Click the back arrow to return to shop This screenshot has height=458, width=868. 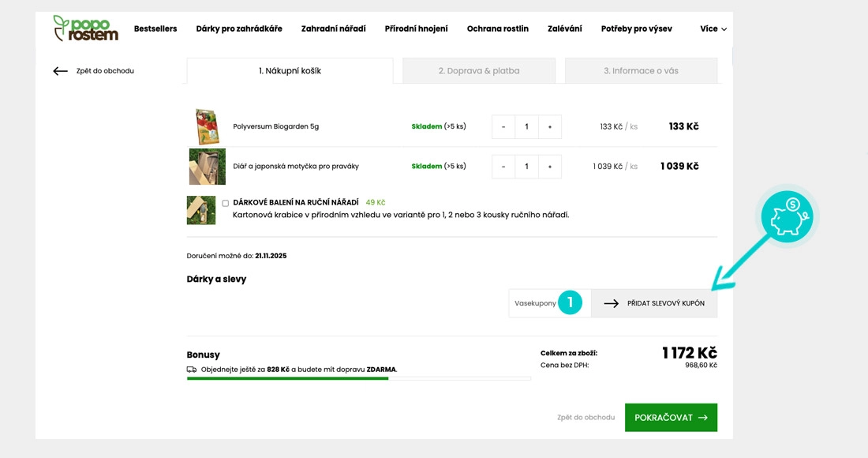tap(61, 71)
